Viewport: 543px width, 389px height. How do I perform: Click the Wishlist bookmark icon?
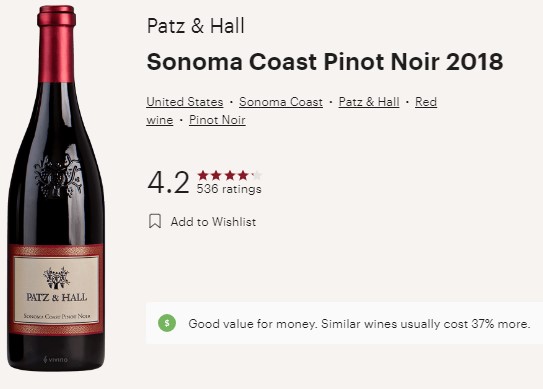155,221
